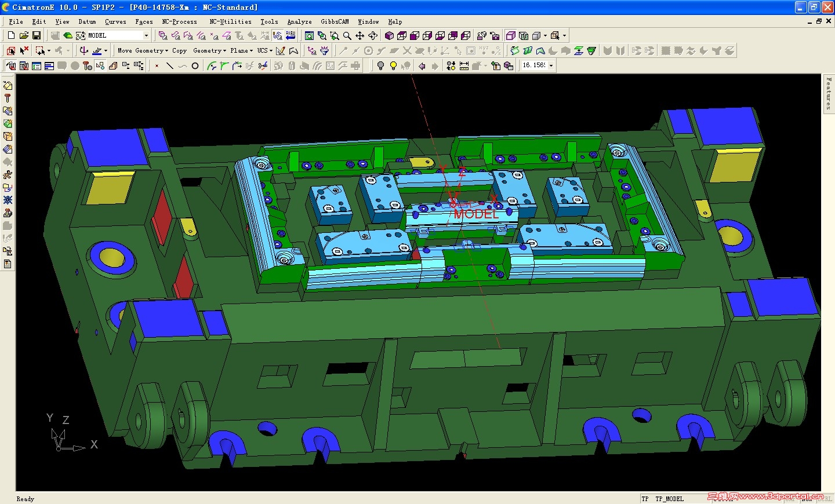Viewport: 835px width, 504px height.
Task: Open the NC-Utilities menu
Action: (x=230, y=21)
